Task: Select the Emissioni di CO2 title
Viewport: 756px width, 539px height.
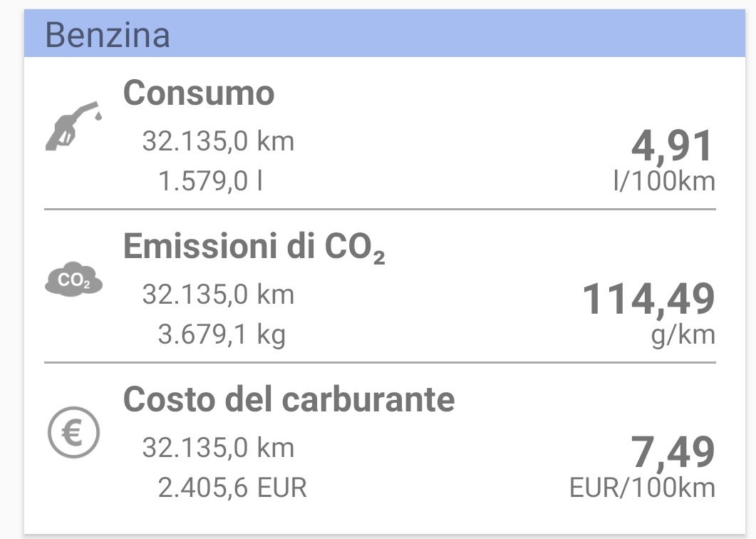Action: coord(254,247)
